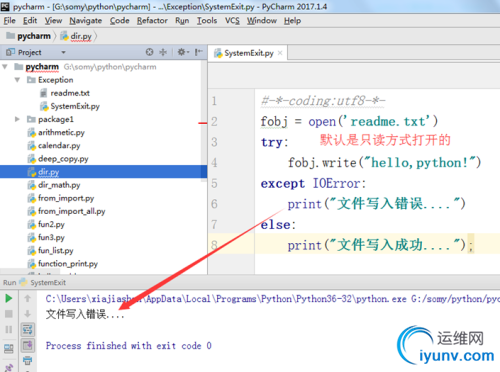Click dir.py breadcrumb in navigation bar
Image resolution: width=500 pixels, height=372 pixels.
point(76,36)
